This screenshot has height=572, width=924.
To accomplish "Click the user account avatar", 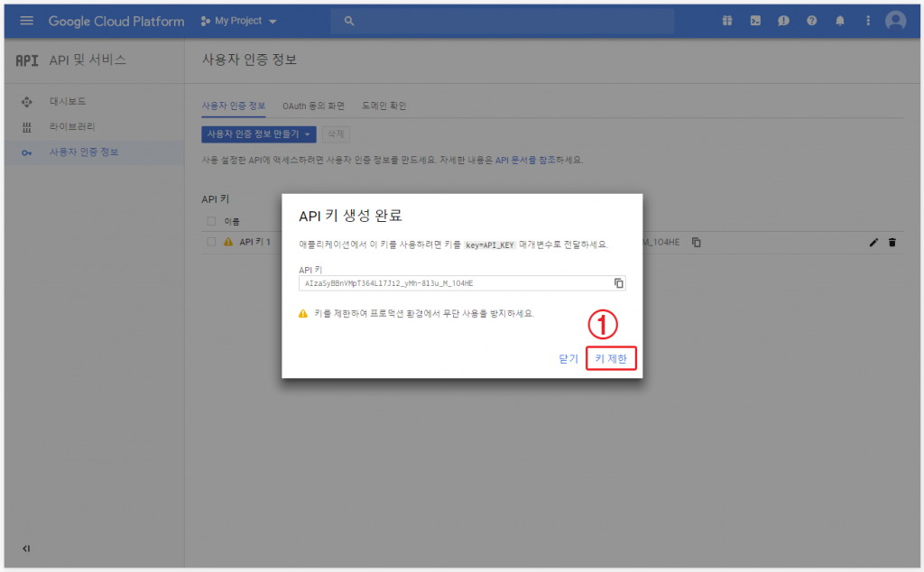I will click(895, 21).
